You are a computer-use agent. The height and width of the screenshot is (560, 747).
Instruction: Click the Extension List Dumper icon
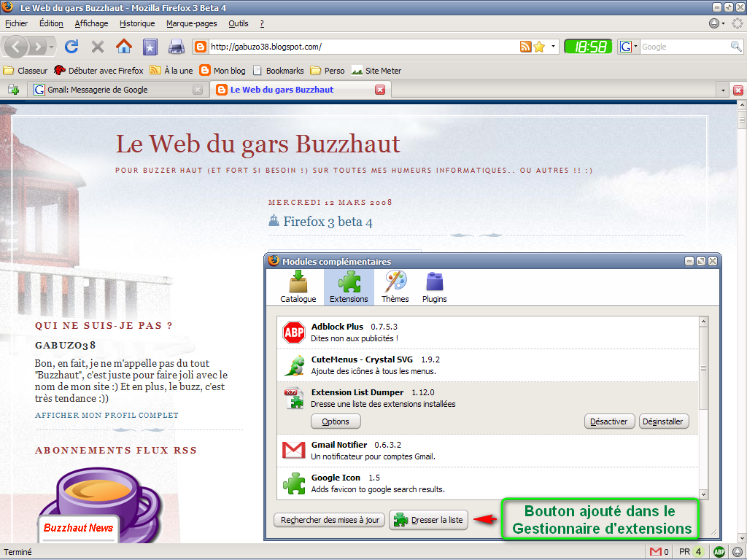coord(295,398)
